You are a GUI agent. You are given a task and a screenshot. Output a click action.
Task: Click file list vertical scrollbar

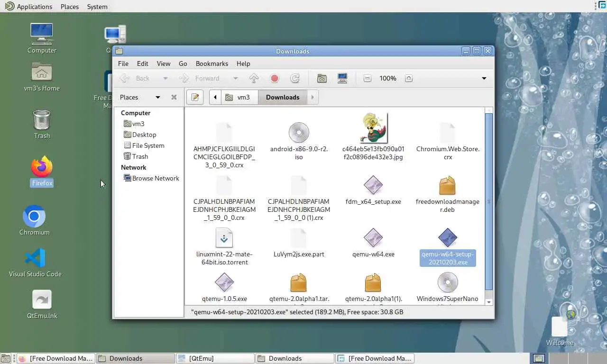click(489, 201)
